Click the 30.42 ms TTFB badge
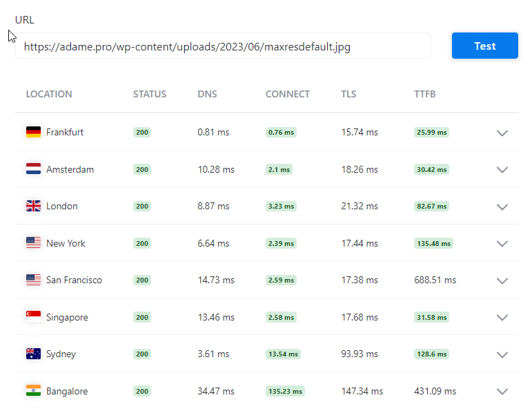This screenshot has height=420, width=532. click(431, 169)
